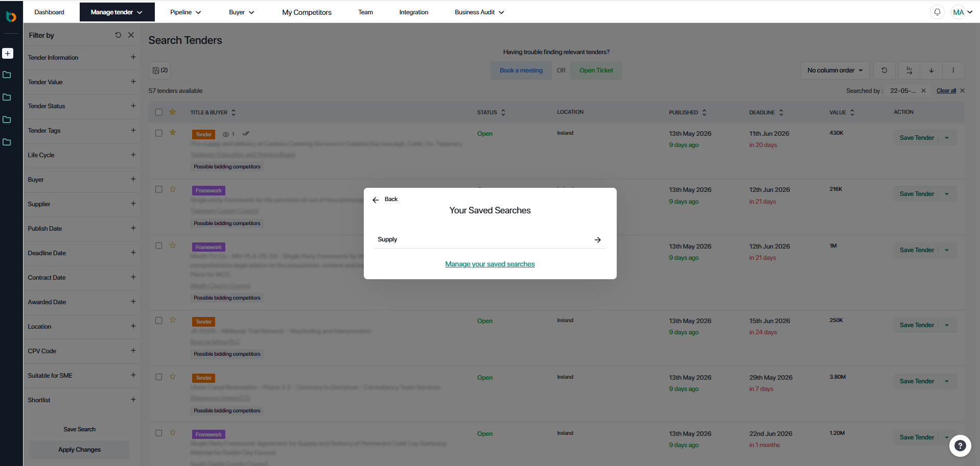Tick the checkbox for the 3.80M tender row
The image size is (980, 466).
pos(159,377)
